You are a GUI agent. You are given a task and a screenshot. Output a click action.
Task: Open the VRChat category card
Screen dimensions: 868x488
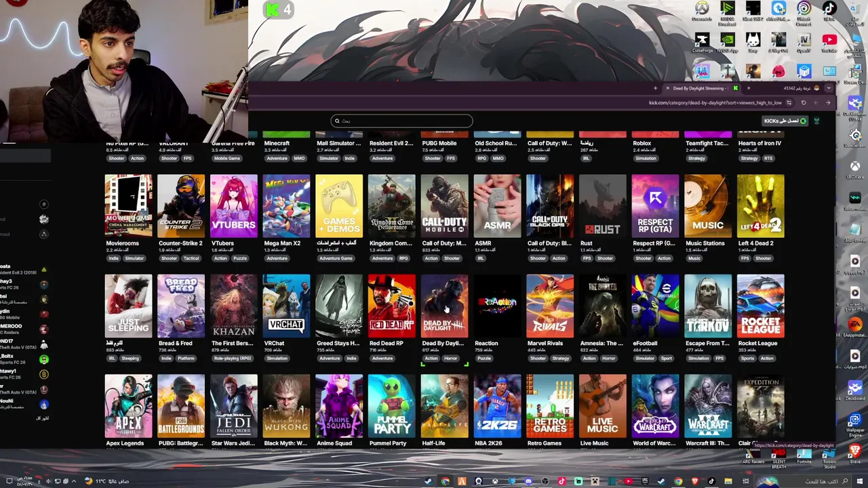(x=286, y=306)
